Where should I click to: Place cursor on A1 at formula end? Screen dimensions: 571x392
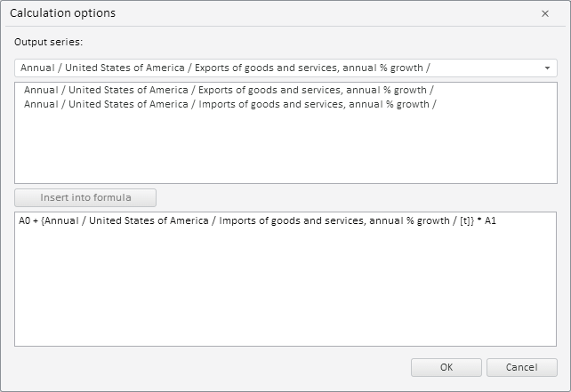(490, 221)
